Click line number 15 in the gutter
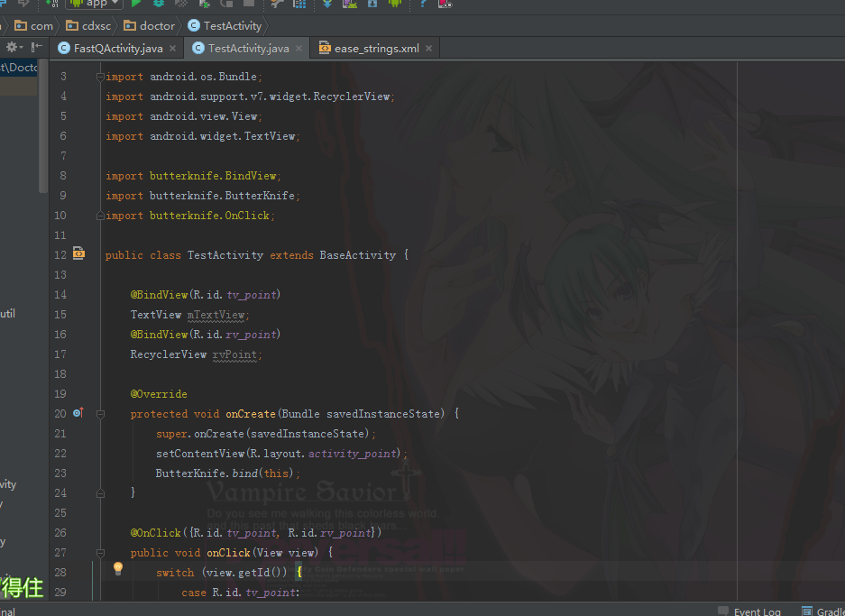The width and height of the screenshot is (845, 616). (x=60, y=314)
